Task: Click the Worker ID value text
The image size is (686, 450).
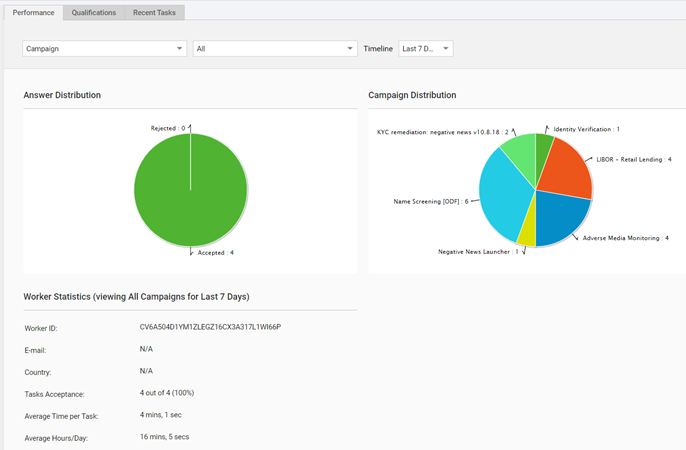Action: pos(210,327)
